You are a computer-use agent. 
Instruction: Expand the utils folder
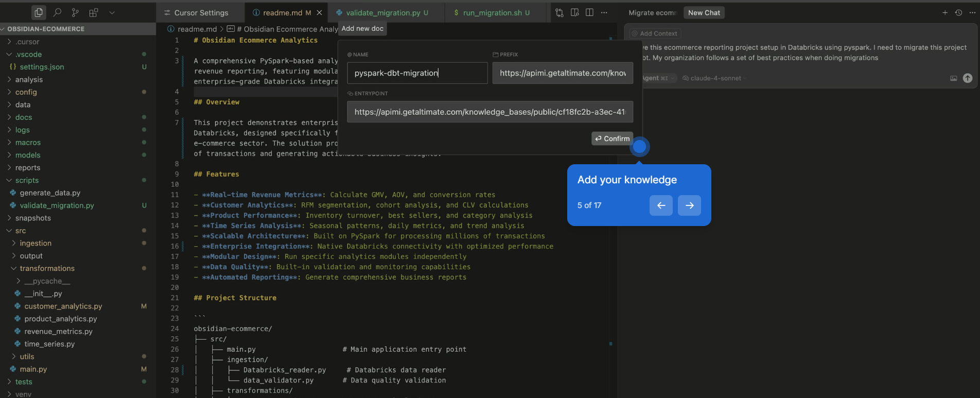point(77,357)
